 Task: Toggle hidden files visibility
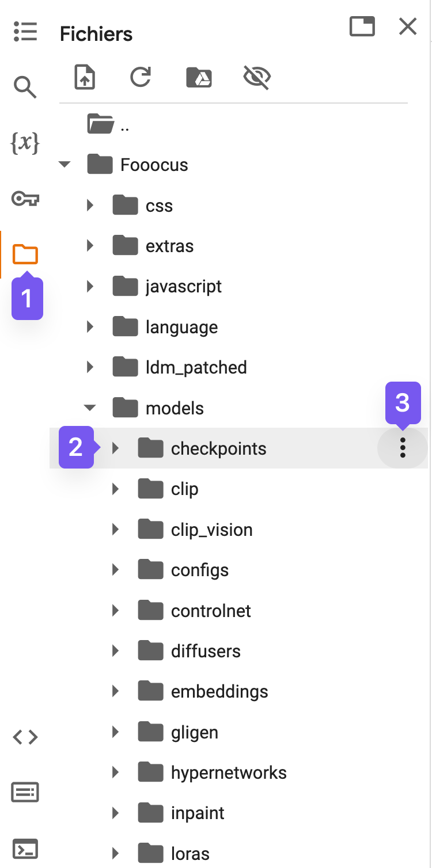pos(257,77)
